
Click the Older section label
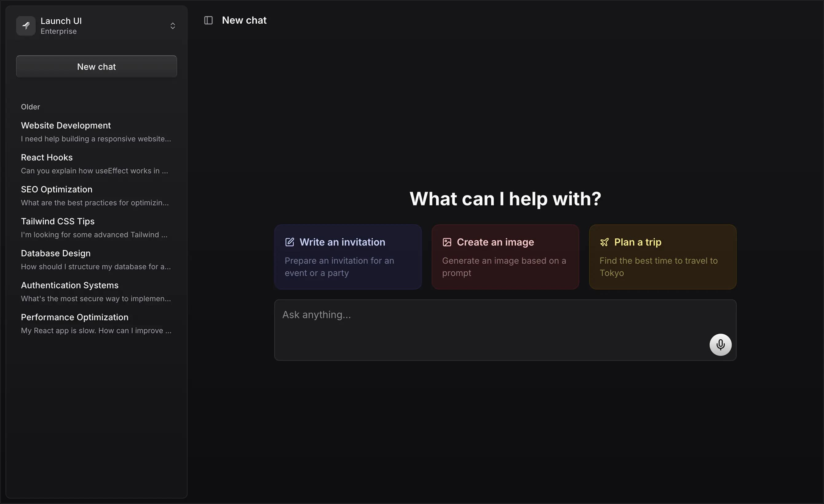coord(30,107)
